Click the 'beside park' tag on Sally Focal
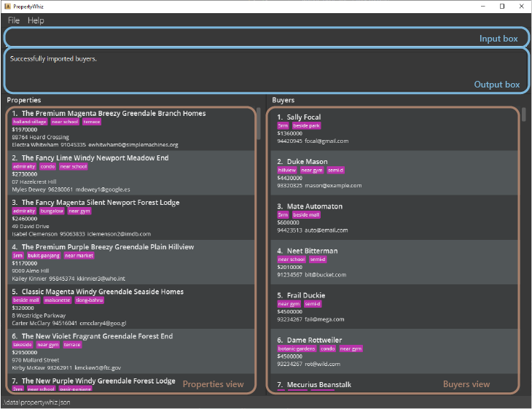532x409 pixels. 306,125
